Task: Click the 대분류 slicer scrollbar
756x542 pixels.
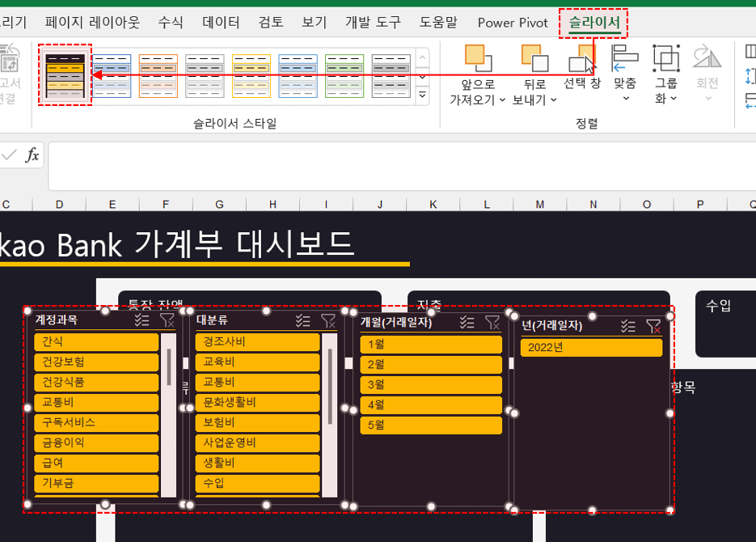Action: tap(330, 415)
